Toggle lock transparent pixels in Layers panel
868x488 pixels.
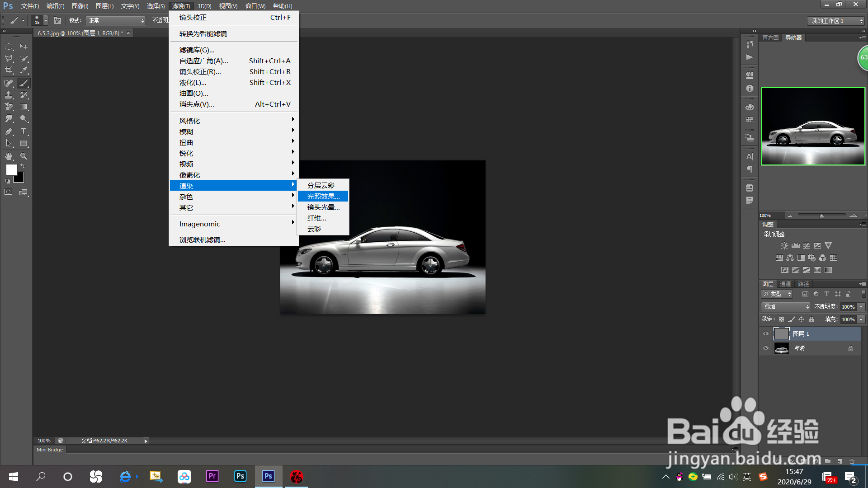point(781,319)
